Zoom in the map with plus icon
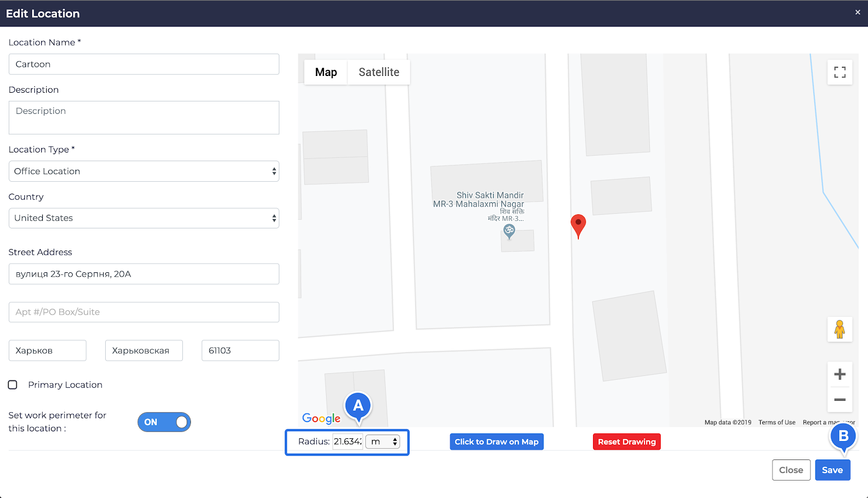The width and height of the screenshot is (868, 498). pyautogui.click(x=840, y=374)
